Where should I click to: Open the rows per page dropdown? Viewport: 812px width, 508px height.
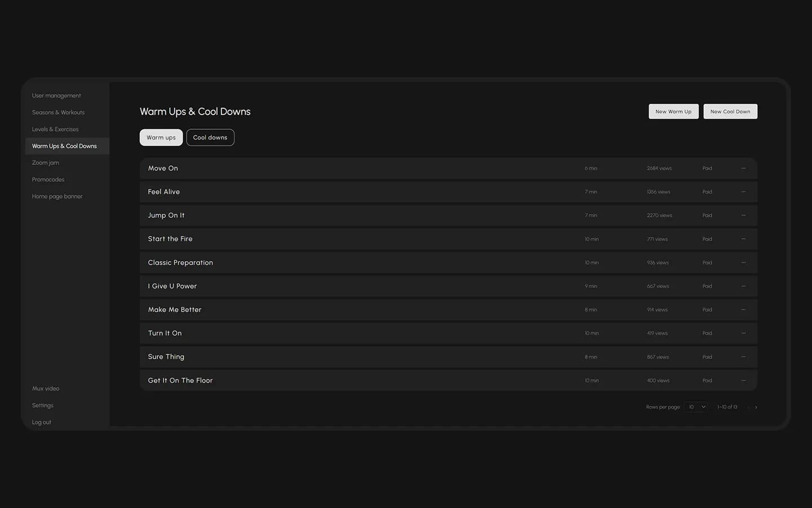coord(696,407)
